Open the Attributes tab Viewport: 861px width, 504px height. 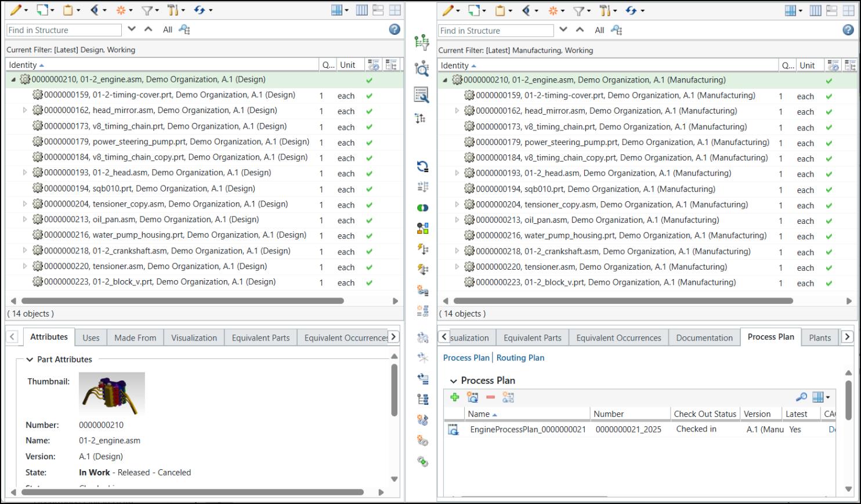49,337
